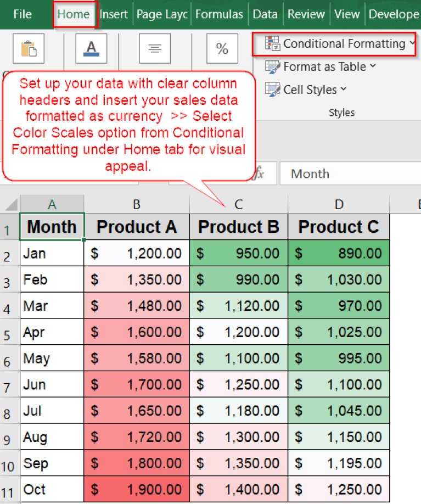
Task: Switch to the Developer tab
Action: click(394, 14)
